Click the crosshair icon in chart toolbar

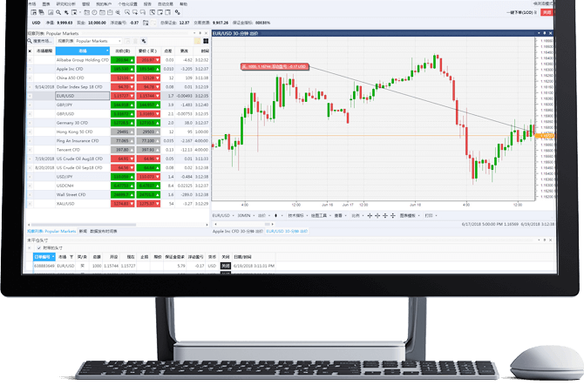click(369, 214)
